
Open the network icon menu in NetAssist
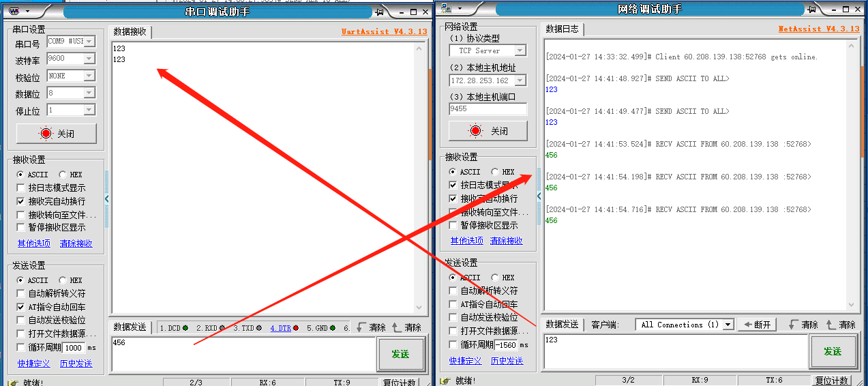[x=451, y=9]
